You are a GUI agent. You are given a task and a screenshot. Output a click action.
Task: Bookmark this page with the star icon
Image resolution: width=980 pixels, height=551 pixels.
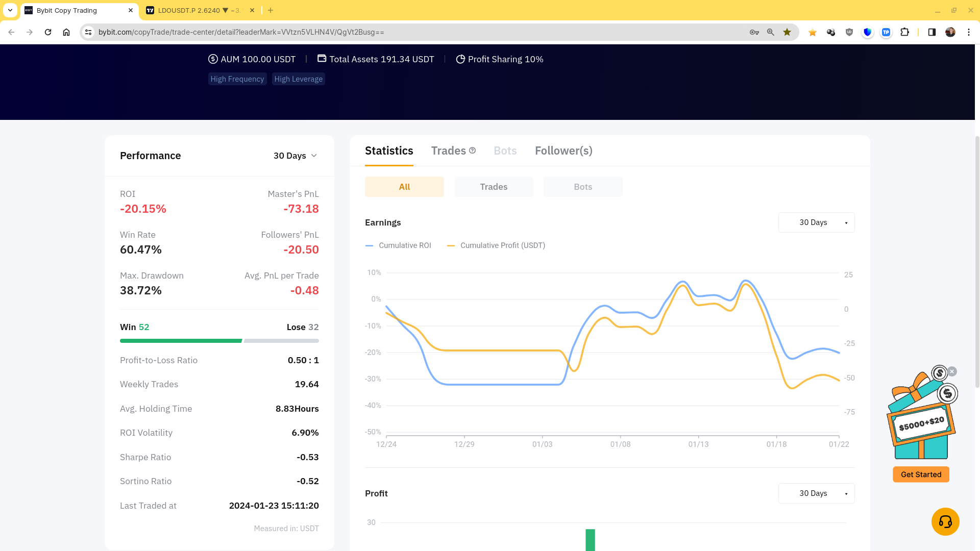pyautogui.click(x=787, y=32)
